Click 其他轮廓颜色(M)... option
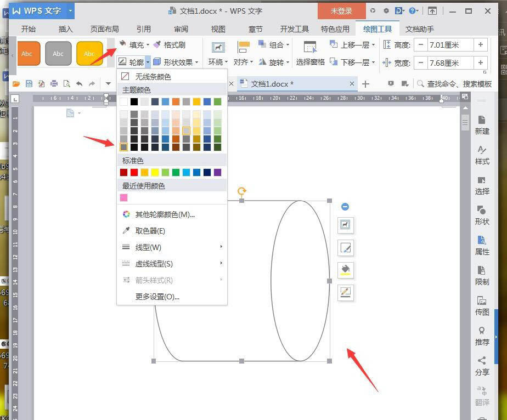The height and width of the screenshot is (420, 507). point(172,214)
